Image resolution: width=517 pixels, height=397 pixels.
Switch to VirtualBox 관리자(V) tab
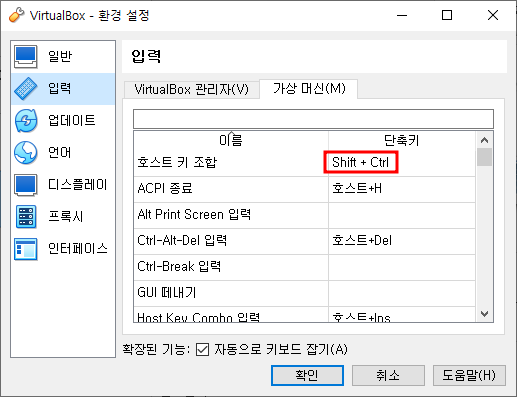point(192,89)
